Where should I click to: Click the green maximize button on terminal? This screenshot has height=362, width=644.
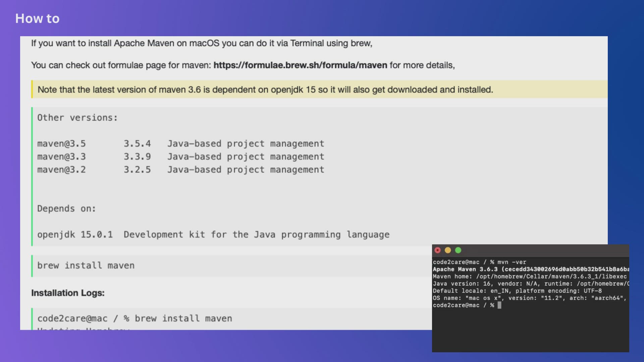click(458, 250)
